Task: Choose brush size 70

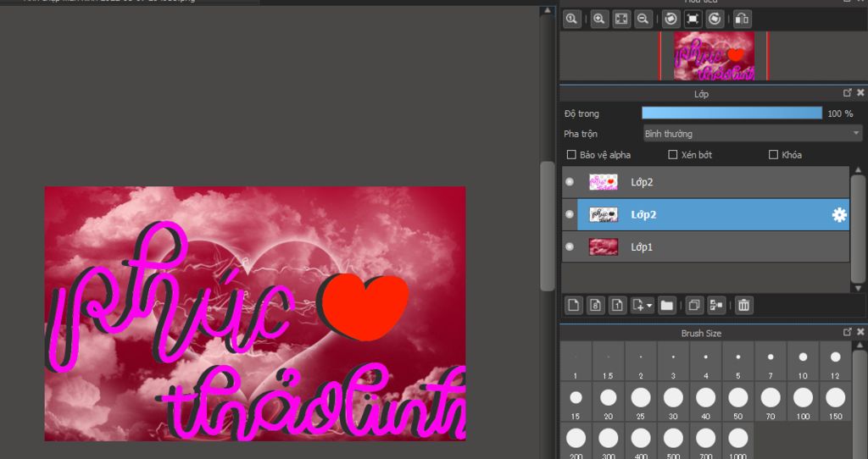Action: coord(771,402)
